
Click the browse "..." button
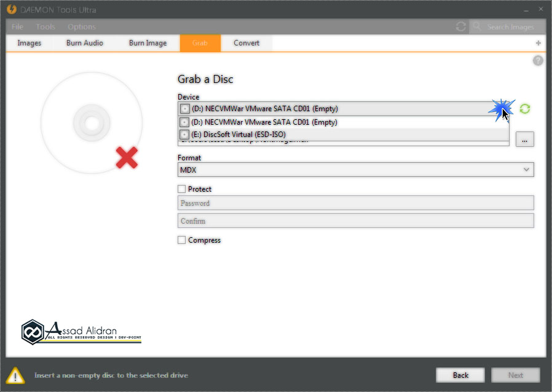(524, 139)
